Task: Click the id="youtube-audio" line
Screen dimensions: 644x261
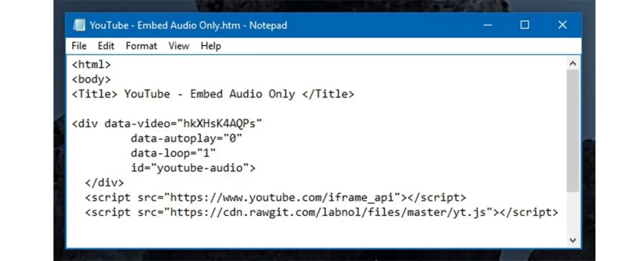Action: click(x=193, y=168)
